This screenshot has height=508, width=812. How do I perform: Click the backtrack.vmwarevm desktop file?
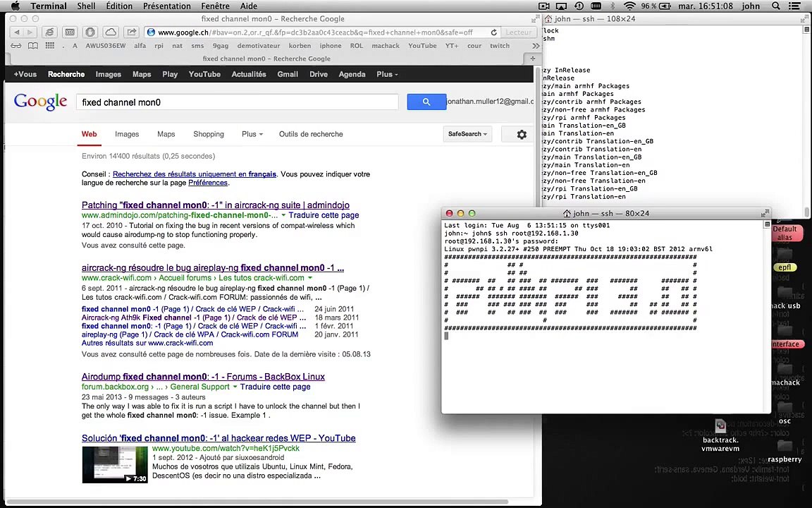[720, 435]
